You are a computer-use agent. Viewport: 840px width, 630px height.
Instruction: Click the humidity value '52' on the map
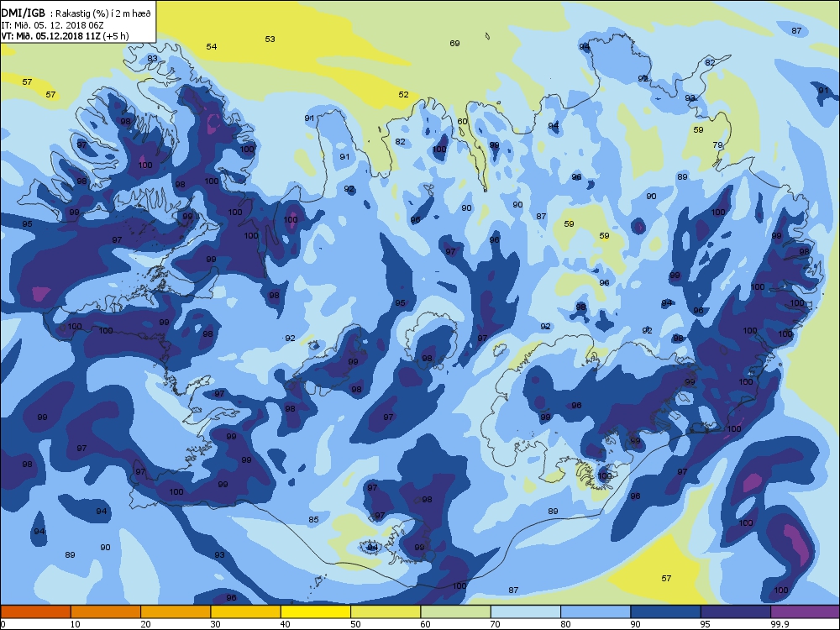[403, 94]
